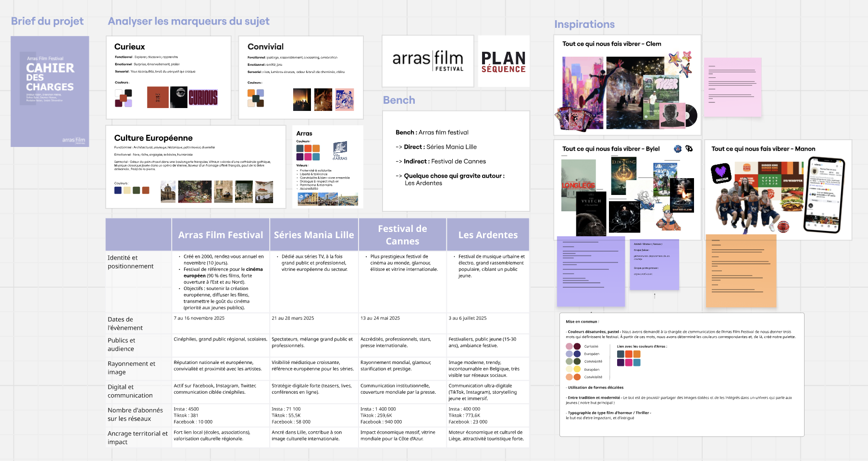868x461 pixels.
Task: Click the 'Inspirations' section title
Action: click(x=584, y=24)
